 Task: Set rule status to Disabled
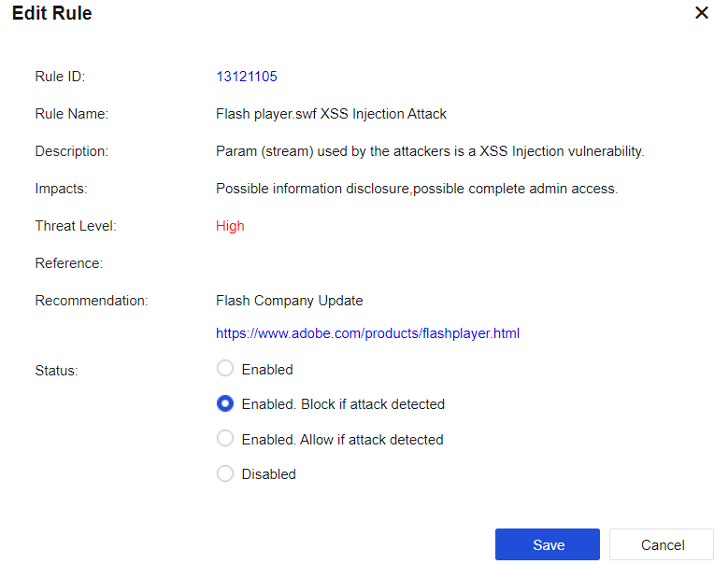click(x=225, y=473)
